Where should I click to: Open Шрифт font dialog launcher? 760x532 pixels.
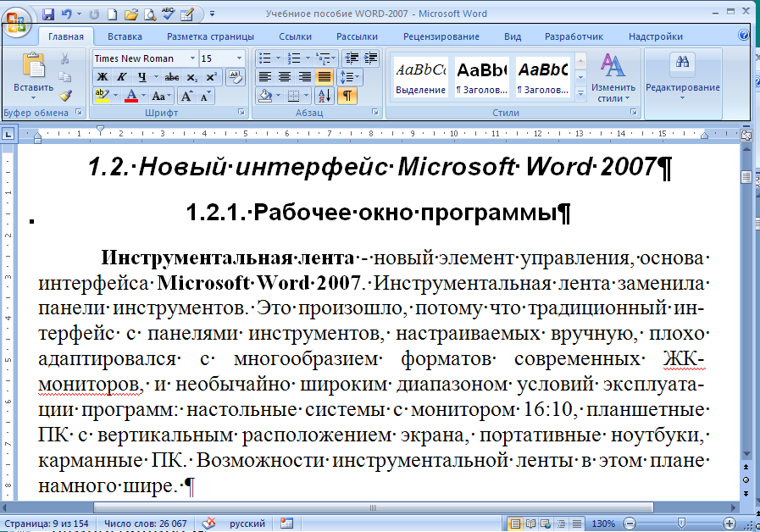coord(241,112)
